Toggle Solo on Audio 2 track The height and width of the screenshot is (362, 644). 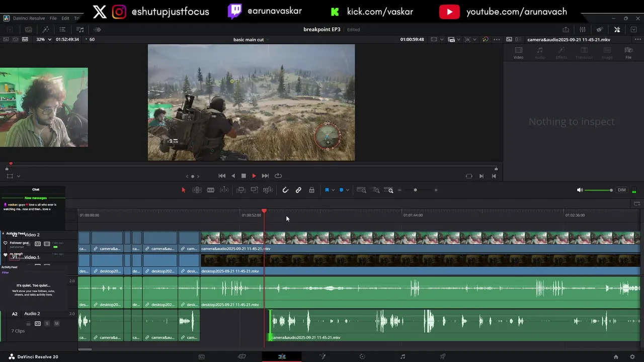[x=47, y=323]
